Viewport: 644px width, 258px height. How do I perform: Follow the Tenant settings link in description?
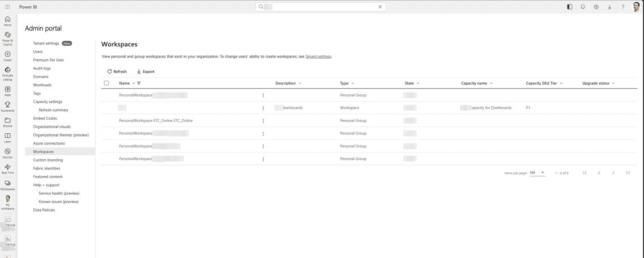click(318, 56)
